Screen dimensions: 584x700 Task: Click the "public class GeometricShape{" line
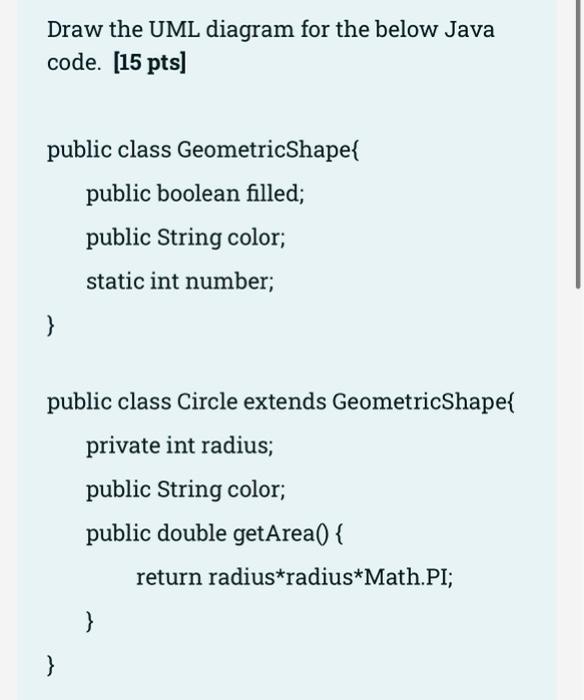tap(203, 150)
